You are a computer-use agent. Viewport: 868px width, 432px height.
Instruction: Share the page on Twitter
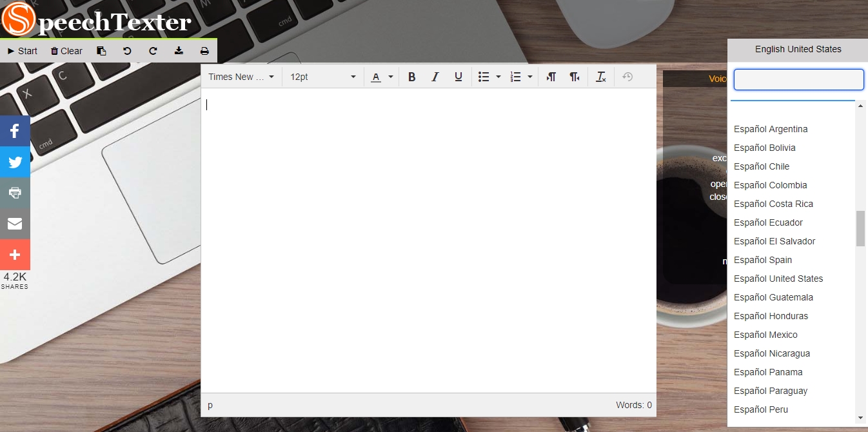click(x=15, y=162)
